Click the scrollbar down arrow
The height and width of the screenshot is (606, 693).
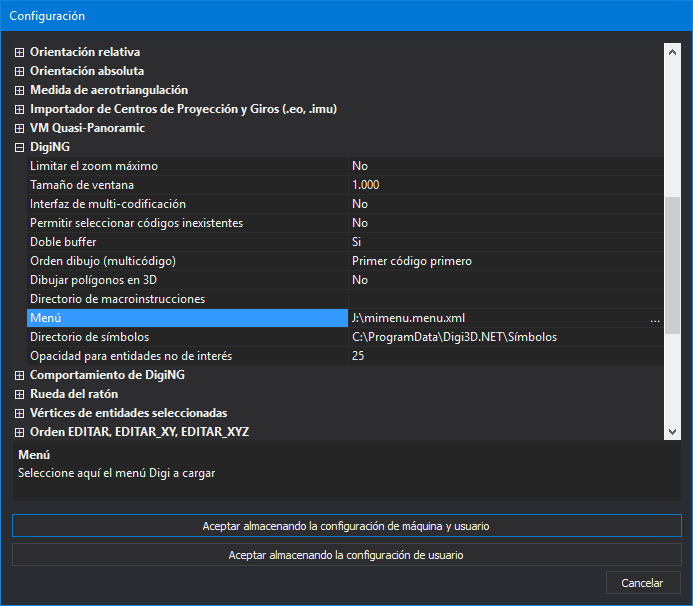click(x=672, y=431)
